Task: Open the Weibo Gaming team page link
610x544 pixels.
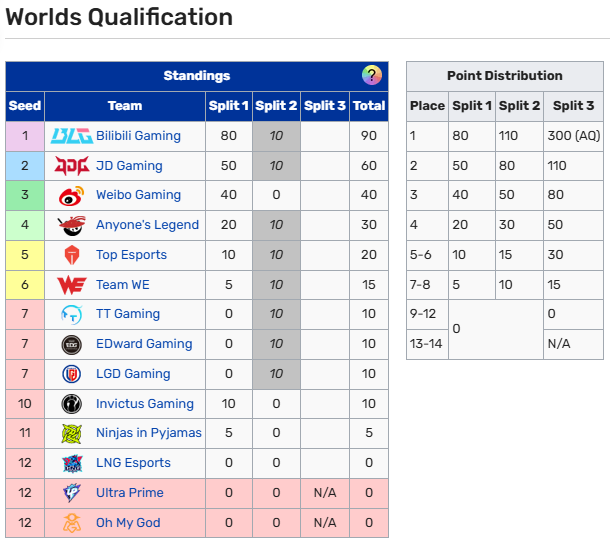Action: pyautogui.click(x=138, y=195)
